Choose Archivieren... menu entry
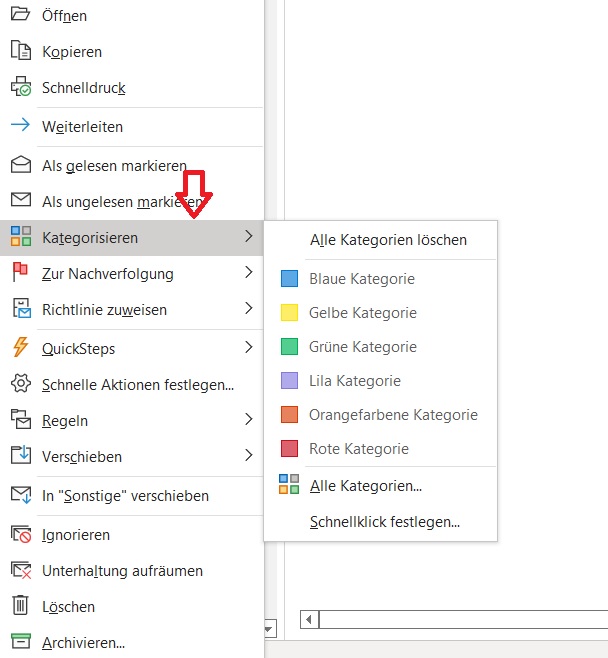 (132, 642)
